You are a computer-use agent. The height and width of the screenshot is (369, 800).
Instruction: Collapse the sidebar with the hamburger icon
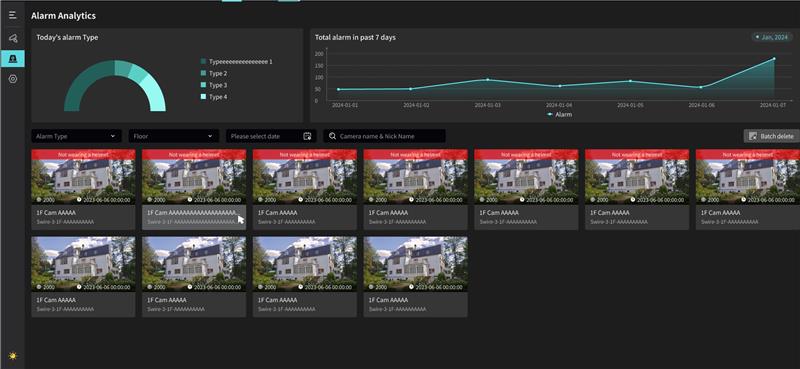13,15
